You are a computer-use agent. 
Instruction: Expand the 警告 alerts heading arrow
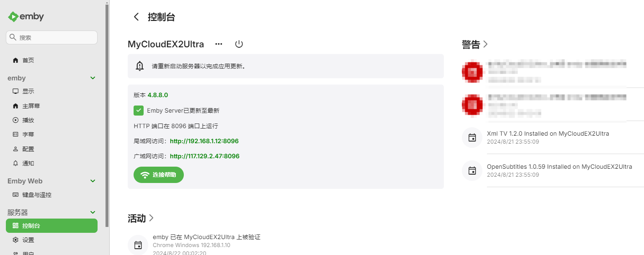485,44
